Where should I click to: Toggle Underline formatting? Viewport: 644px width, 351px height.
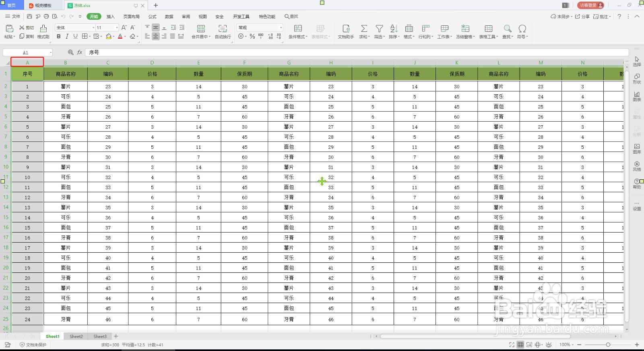click(x=75, y=36)
